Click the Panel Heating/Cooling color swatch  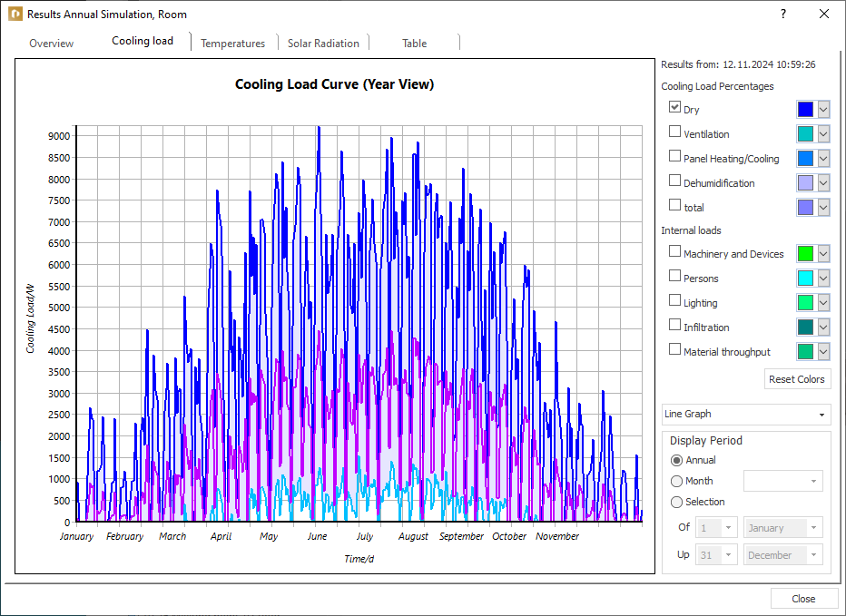pyautogui.click(x=805, y=158)
